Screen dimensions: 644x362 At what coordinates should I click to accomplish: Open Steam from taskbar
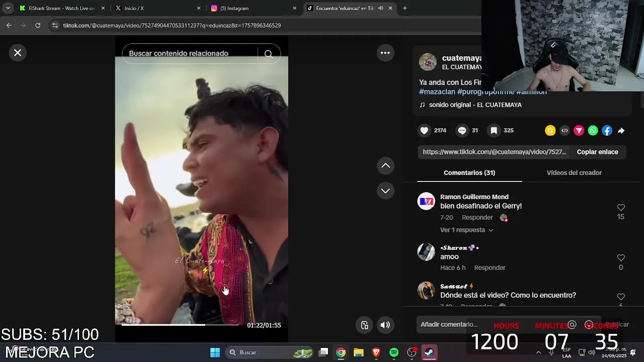click(x=429, y=352)
